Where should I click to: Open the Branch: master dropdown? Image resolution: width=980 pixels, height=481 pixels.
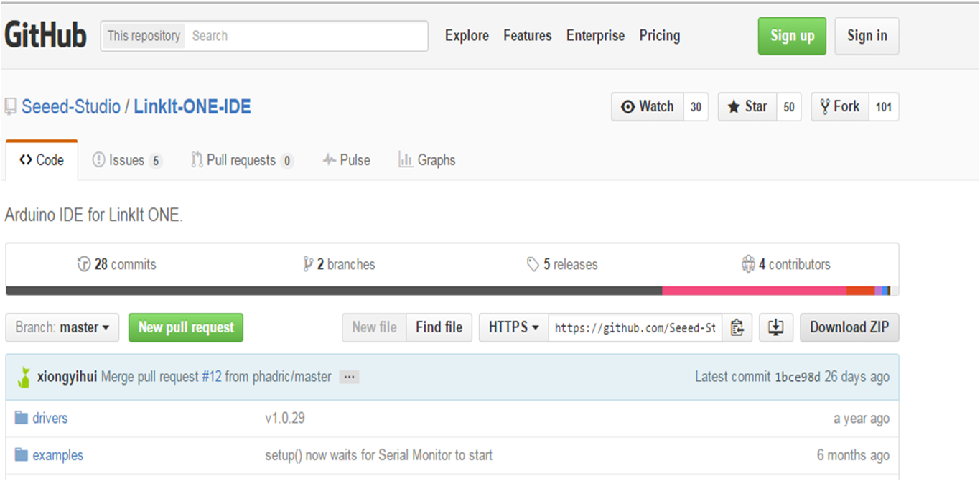pos(62,327)
